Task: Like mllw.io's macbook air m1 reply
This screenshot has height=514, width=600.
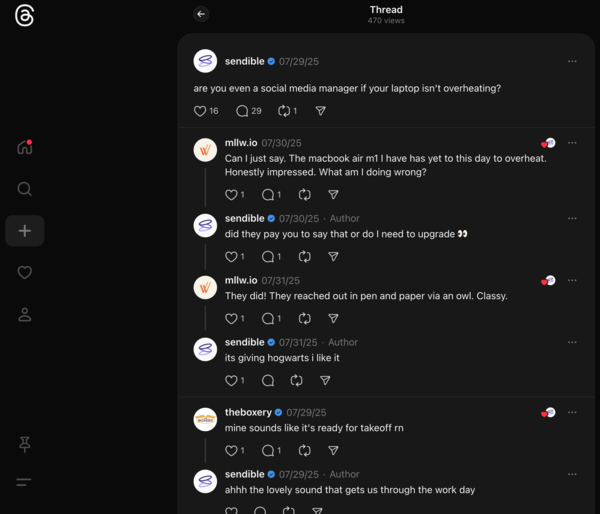Action: click(x=232, y=195)
